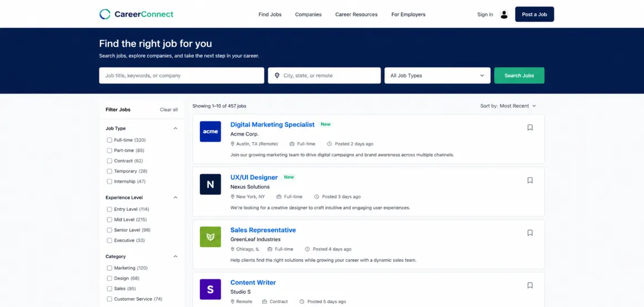This screenshot has height=307, width=644.
Task: Click the Studio S company logo
Action: tap(210, 289)
